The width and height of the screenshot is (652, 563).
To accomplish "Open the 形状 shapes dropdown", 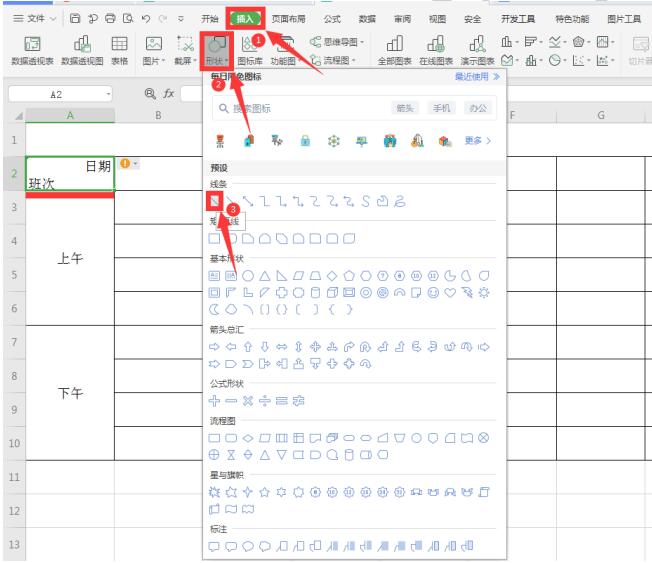I will (217, 50).
